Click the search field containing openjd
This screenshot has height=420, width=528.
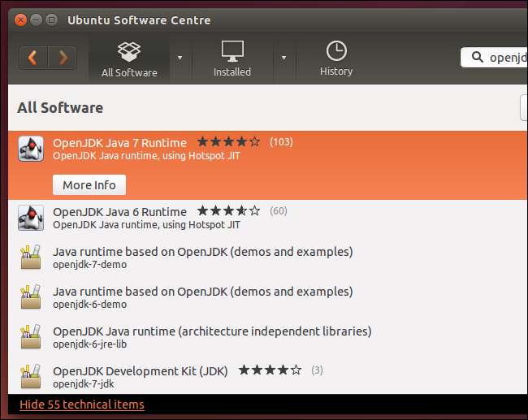click(494, 57)
